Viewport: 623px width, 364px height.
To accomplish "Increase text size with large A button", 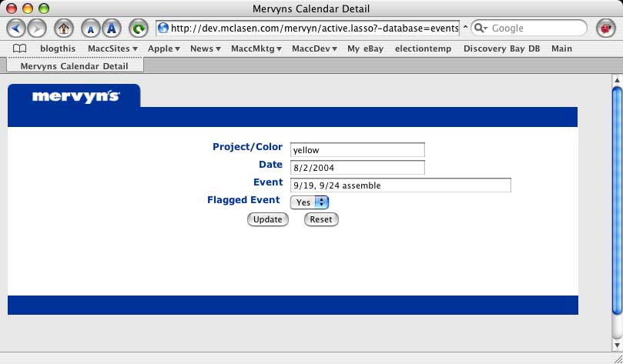I will point(112,28).
